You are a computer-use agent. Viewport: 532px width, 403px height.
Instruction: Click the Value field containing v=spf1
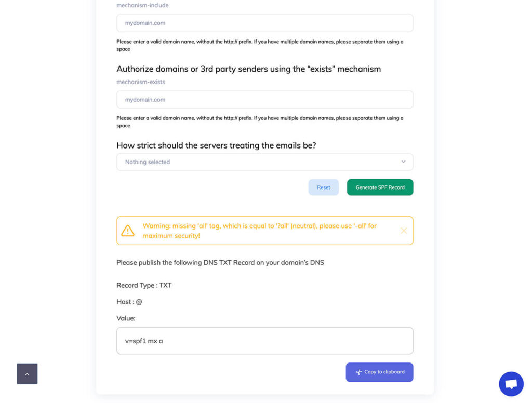coord(264,341)
